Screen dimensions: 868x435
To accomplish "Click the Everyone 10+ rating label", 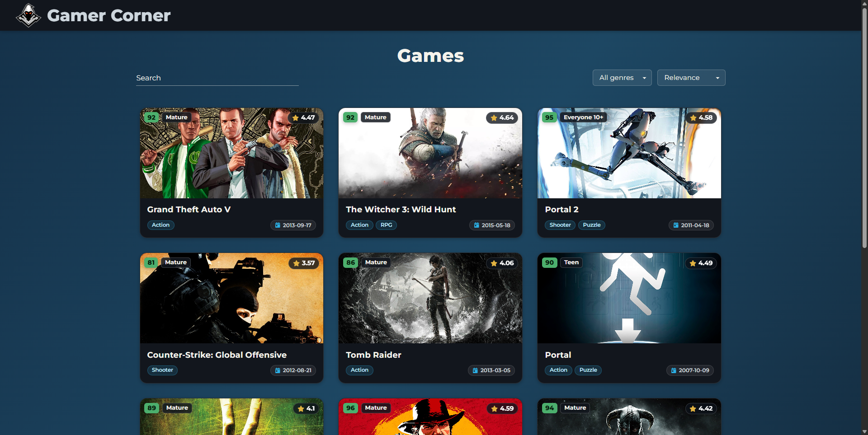I will [583, 117].
